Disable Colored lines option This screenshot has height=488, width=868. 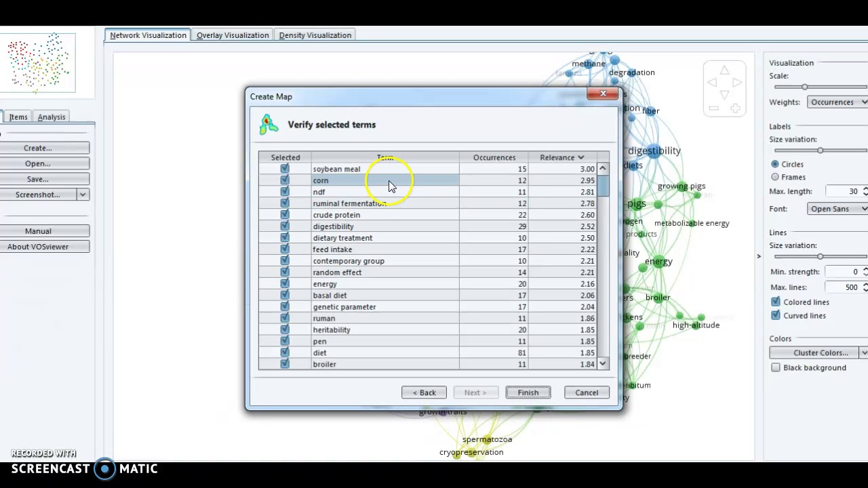[x=776, y=302]
